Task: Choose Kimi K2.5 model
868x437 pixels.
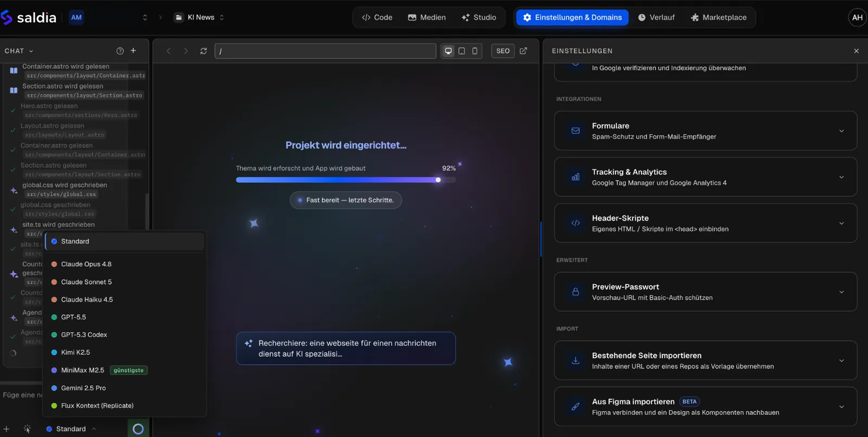Action: [x=125, y=352]
